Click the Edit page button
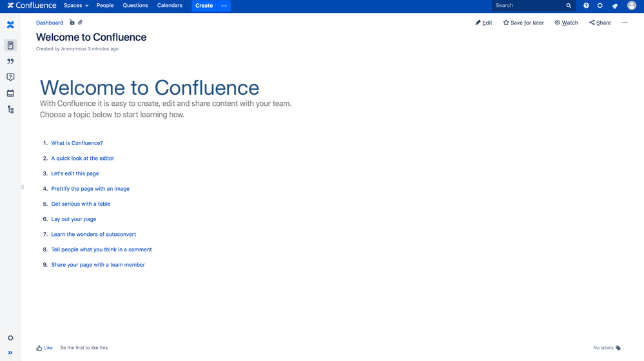The height and width of the screenshot is (361, 644). point(483,23)
